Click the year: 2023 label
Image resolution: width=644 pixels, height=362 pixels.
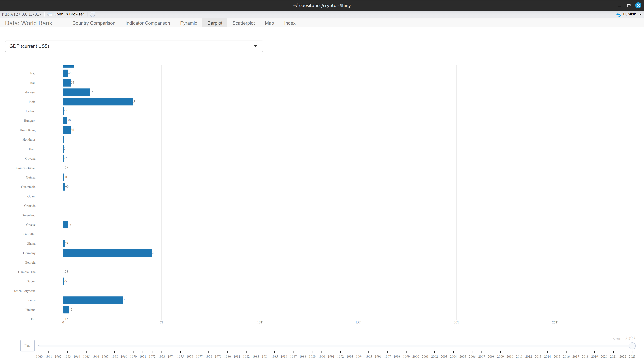624,339
